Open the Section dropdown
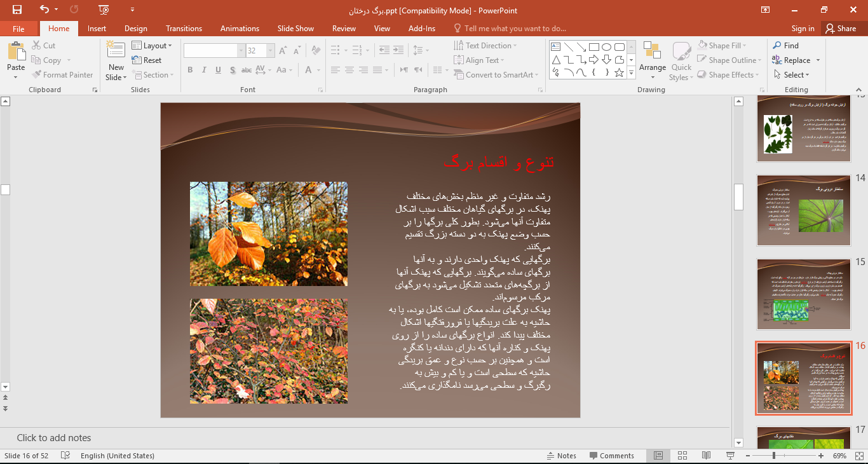This screenshot has width=868, height=464. pos(153,75)
